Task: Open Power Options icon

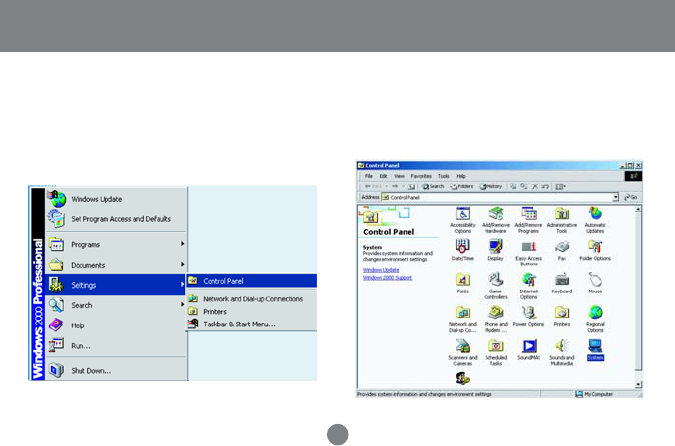Action: click(x=528, y=316)
